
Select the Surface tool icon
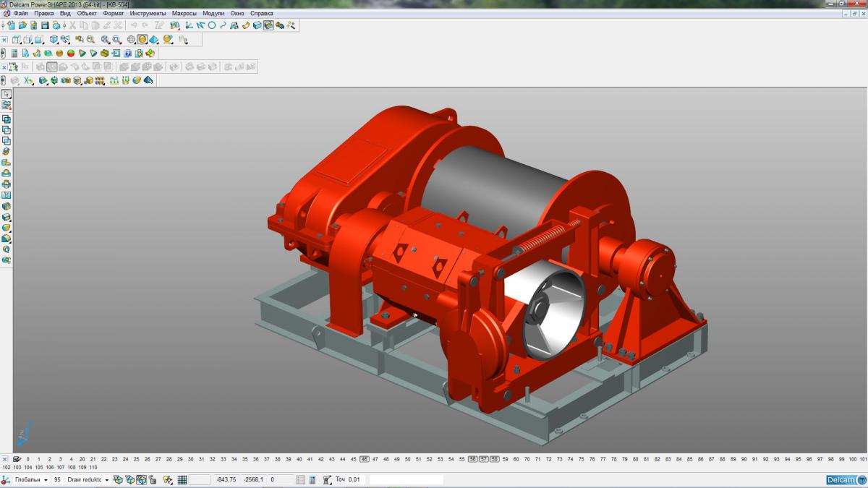coord(246,25)
